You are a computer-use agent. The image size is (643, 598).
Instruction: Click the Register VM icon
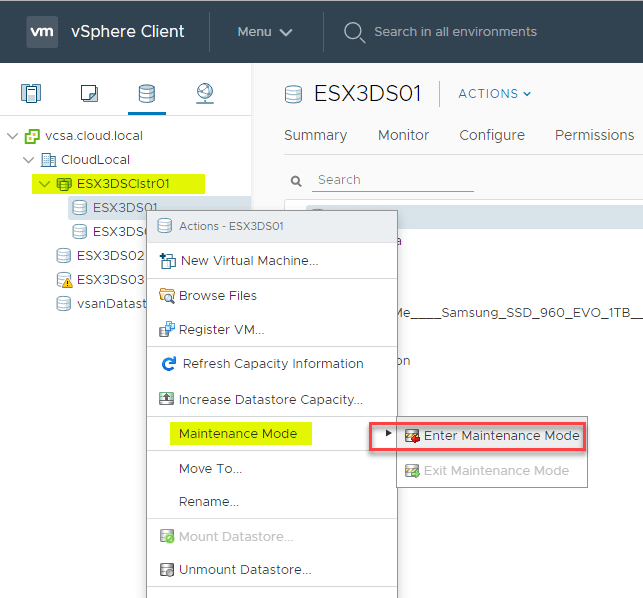[x=167, y=329]
